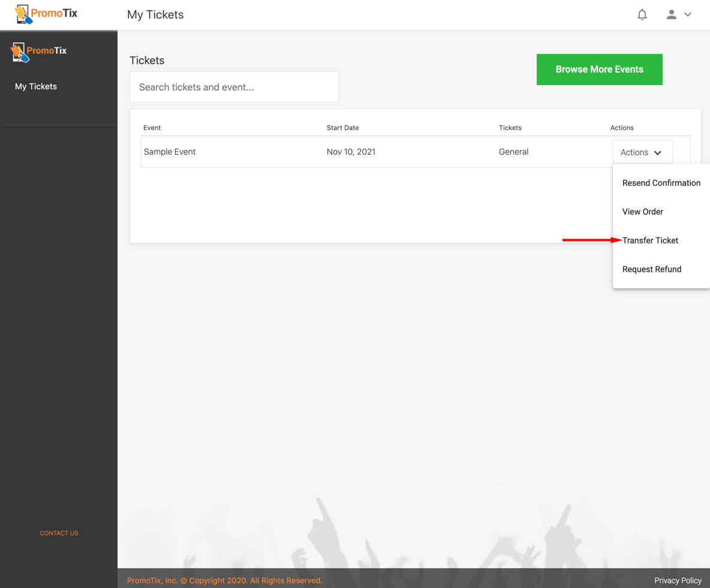Open My Tickets in the sidebar
The width and height of the screenshot is (710, 588).
(36, 86)
